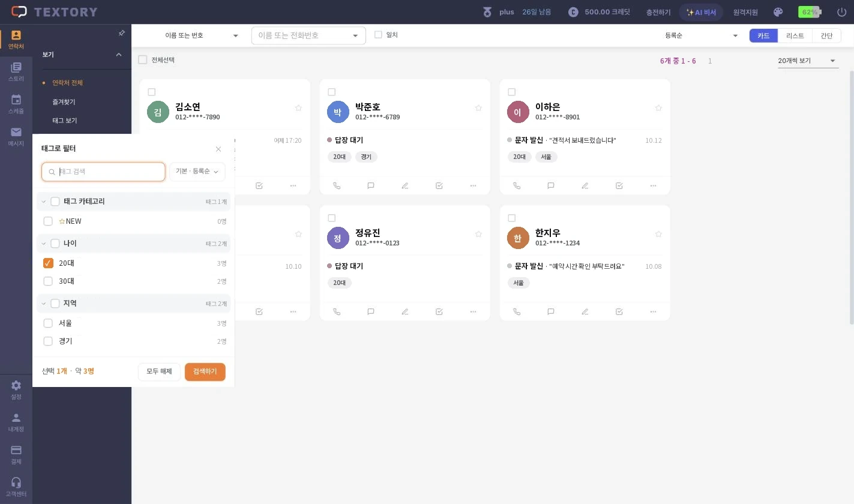This screenshot has height=504, width=854.
Task: Favorite 박준호 with star icon
Action: tap(478, 108)
